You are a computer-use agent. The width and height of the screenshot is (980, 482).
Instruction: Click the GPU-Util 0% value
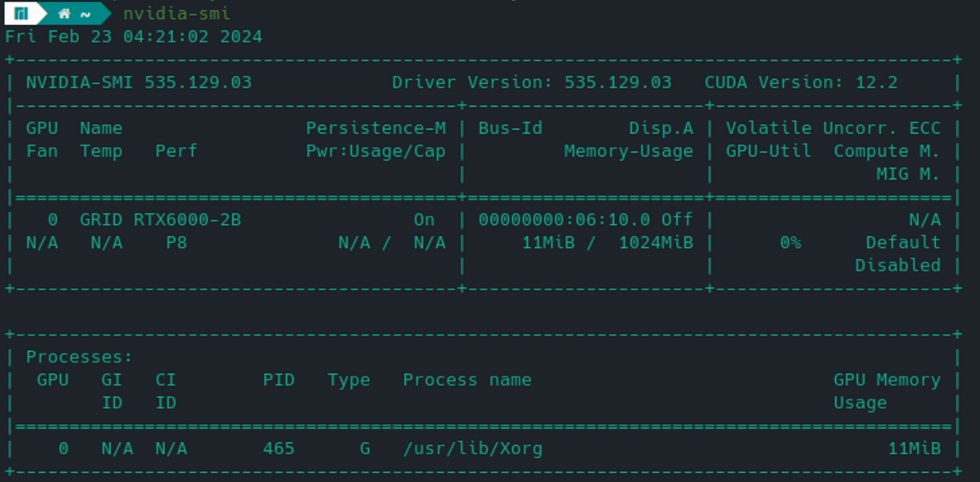point(790,242)
